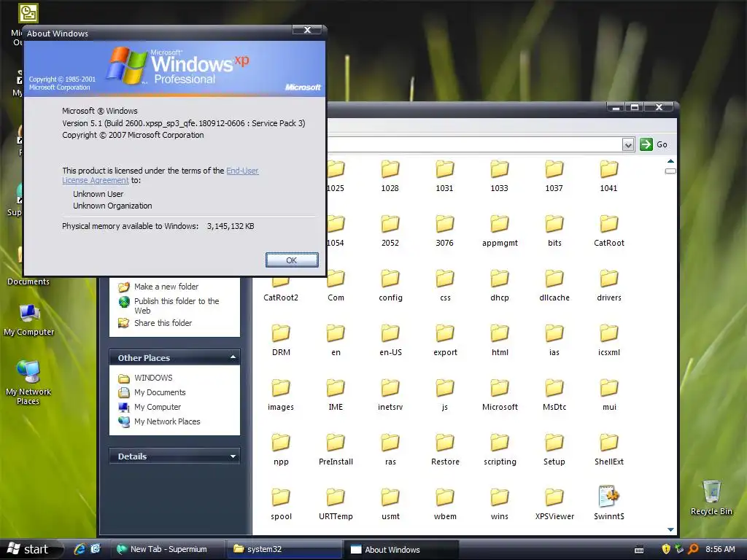
Task: Open the export folder
Action: 445,340
